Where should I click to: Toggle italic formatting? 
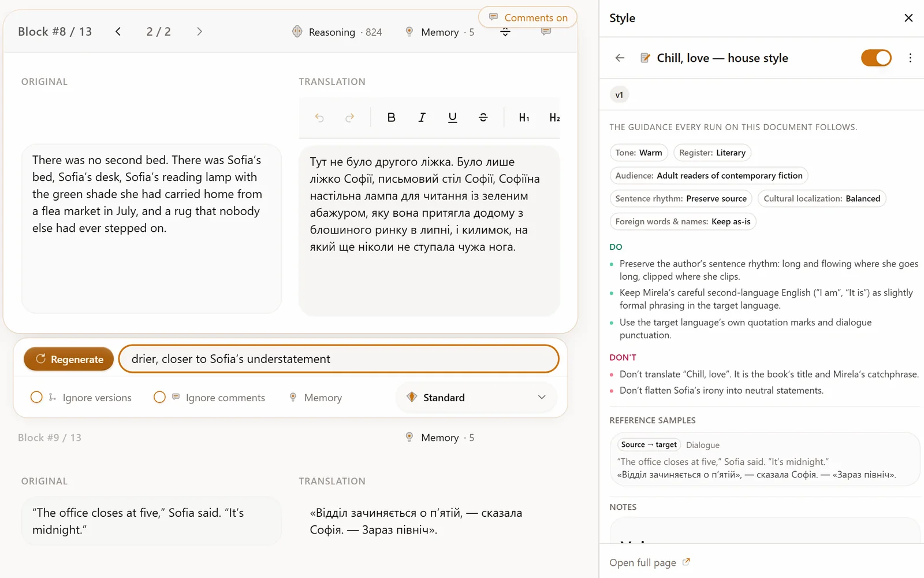(x=422, y=118)
